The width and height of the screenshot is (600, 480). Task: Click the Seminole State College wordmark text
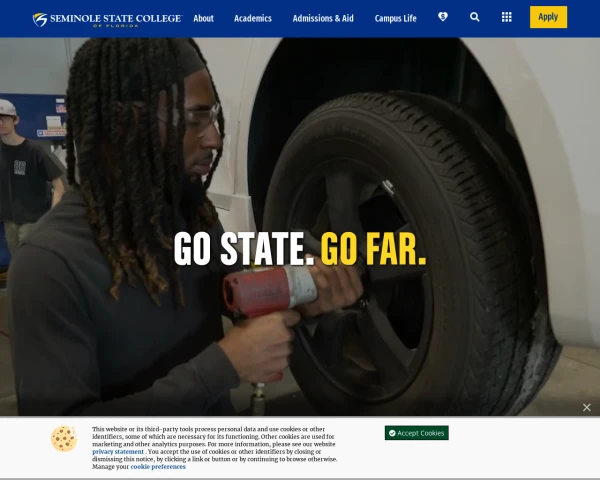click(x=116, y=18)
